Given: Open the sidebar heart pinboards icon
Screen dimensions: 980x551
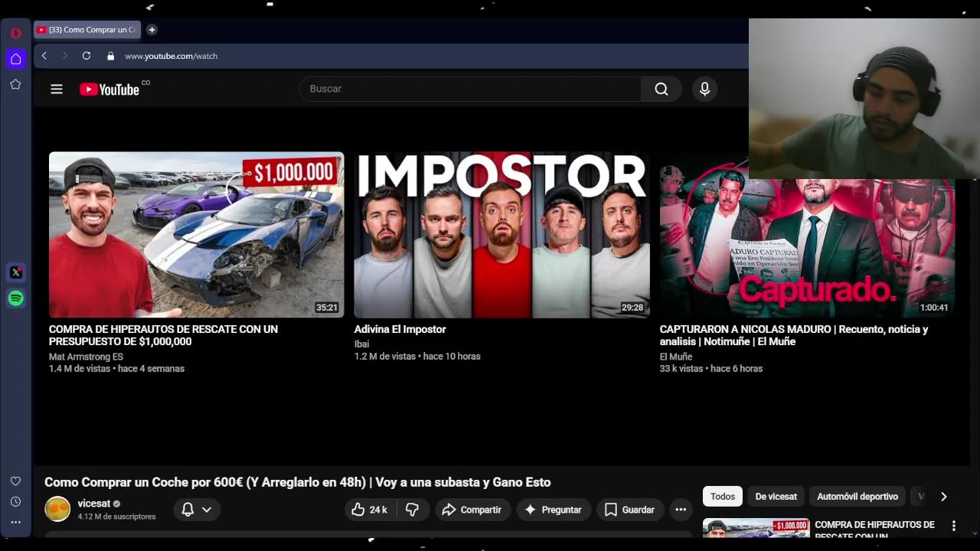Looking at the screenshot, I should pos(15,481).
